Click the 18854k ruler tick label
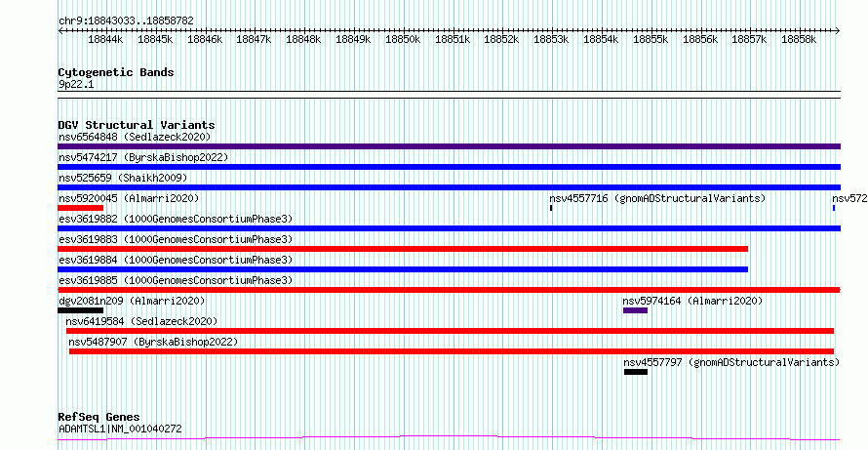 [601, 40]
